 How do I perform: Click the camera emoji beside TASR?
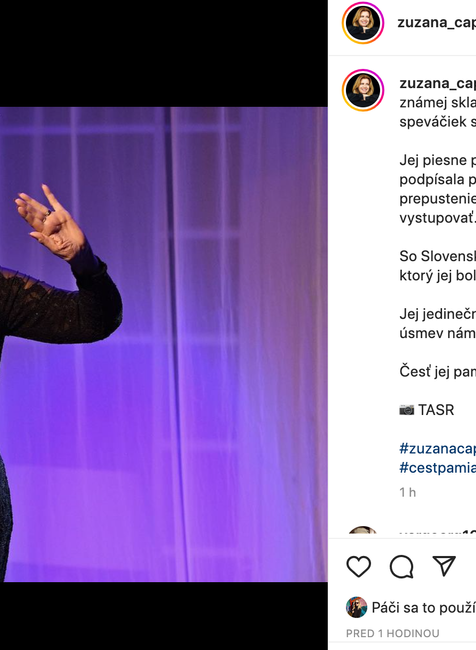(406, 410)
